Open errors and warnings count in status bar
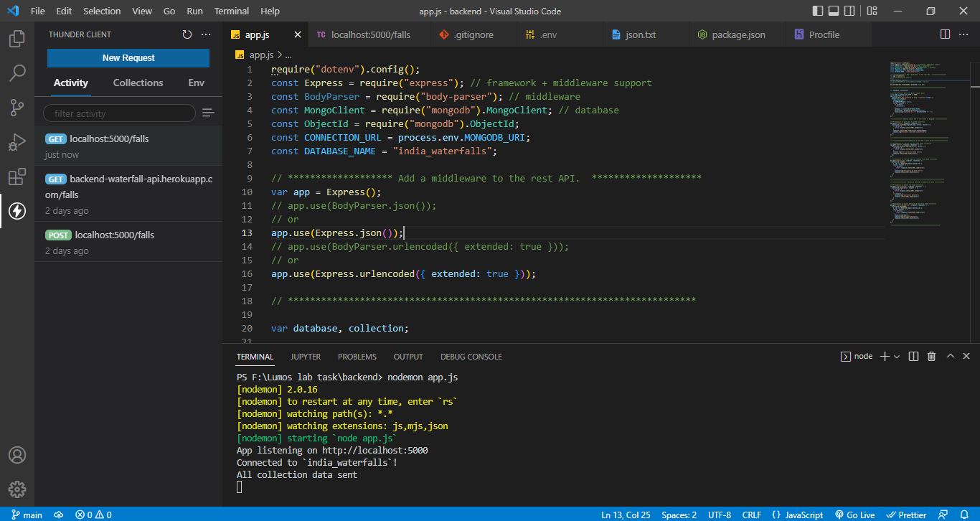 click(94, 515)
